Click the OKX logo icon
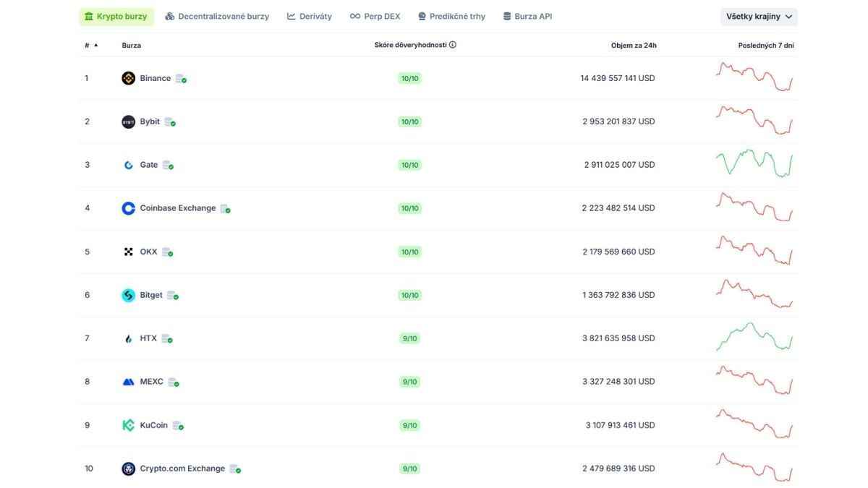Viewport: 868px width, 488px height. pos(128,252)
